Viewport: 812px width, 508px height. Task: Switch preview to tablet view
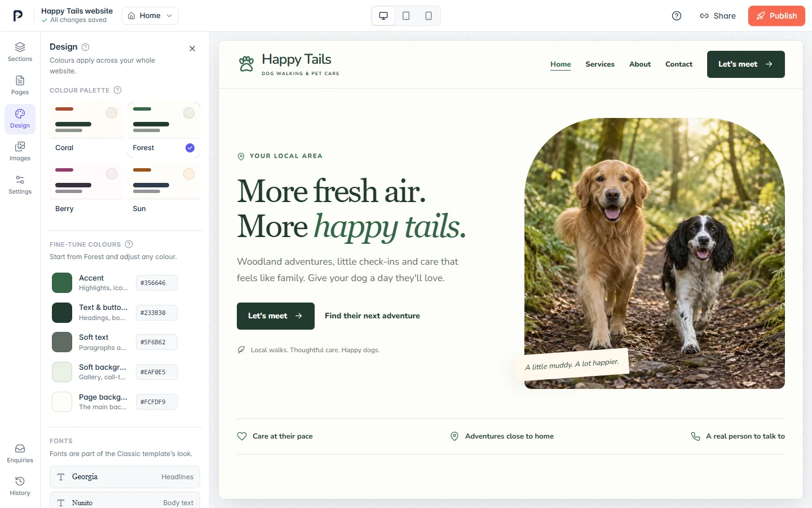[406, 16]
